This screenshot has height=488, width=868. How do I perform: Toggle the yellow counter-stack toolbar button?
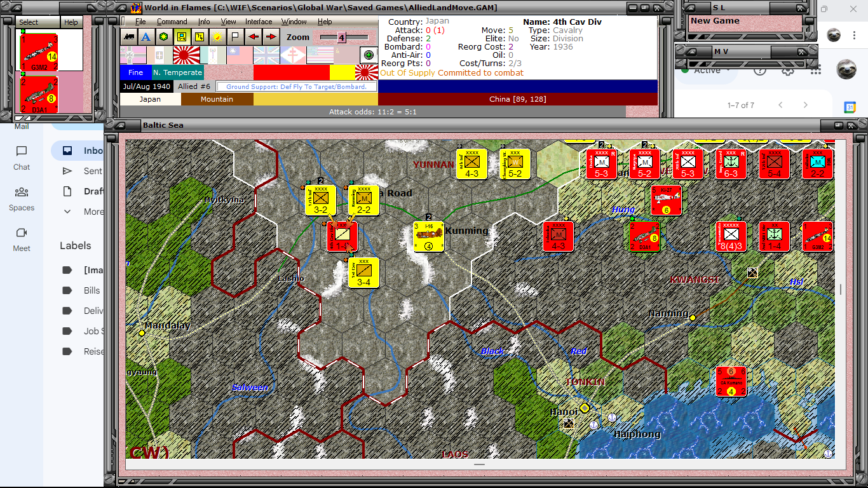click(200, 37)
